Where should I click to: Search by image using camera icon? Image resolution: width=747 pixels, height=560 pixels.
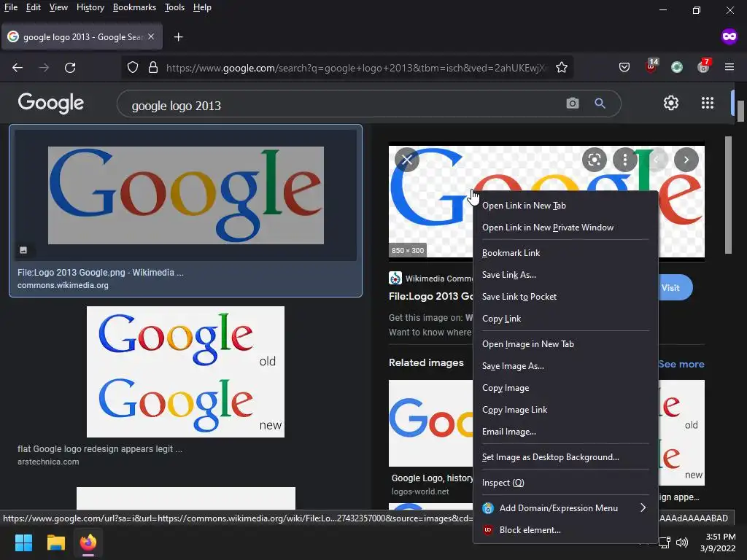click(572, 103)
